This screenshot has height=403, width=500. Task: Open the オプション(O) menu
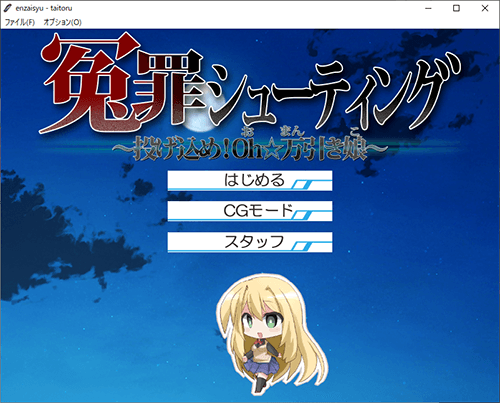coord(62,22)
